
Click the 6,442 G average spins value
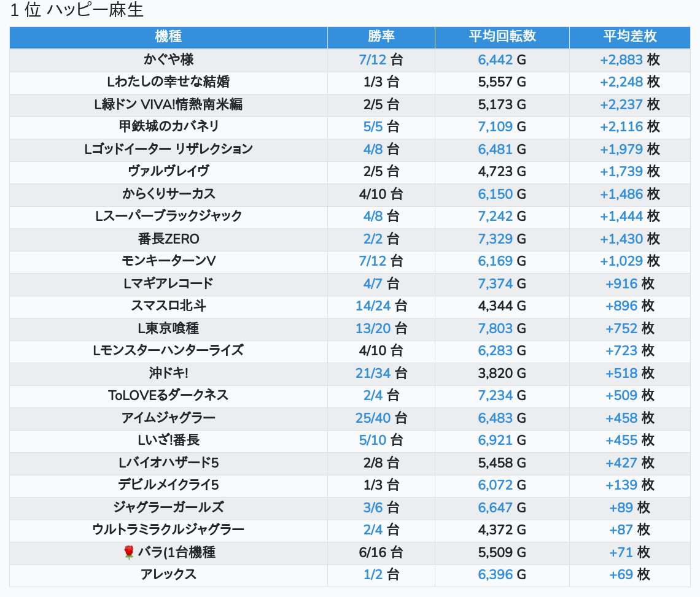point(502,60)
